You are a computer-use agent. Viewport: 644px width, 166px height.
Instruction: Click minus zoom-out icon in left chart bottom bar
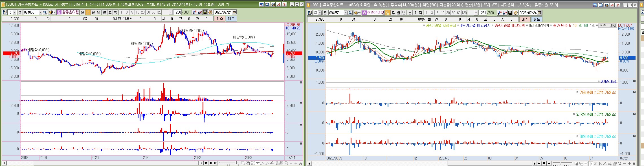[x=291, y=163]
